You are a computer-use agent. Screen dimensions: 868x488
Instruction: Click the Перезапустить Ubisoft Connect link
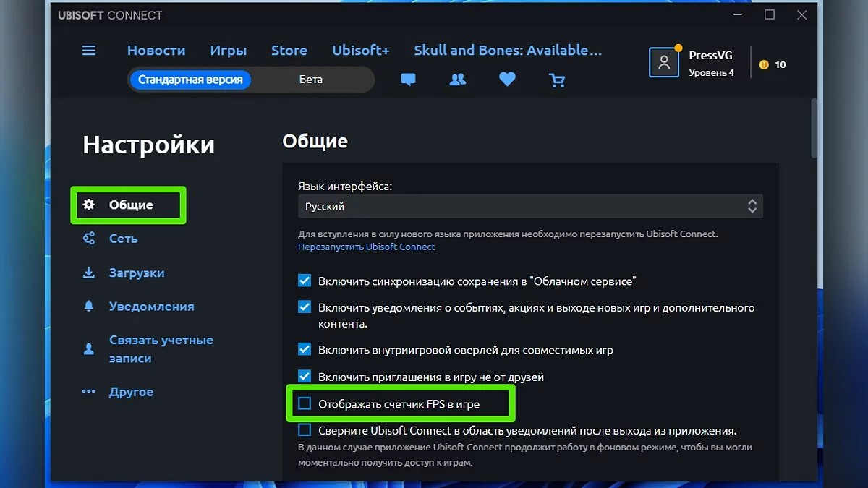[366, 247]
